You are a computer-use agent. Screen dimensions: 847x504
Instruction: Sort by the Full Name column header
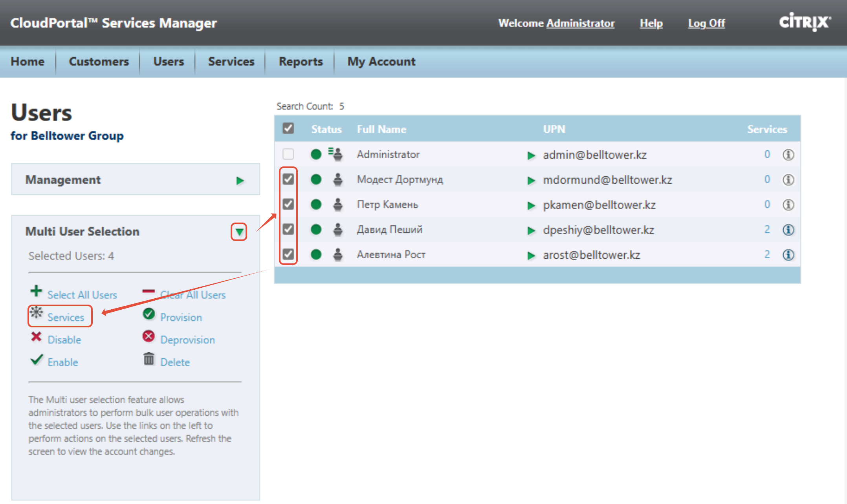(381, 129)
